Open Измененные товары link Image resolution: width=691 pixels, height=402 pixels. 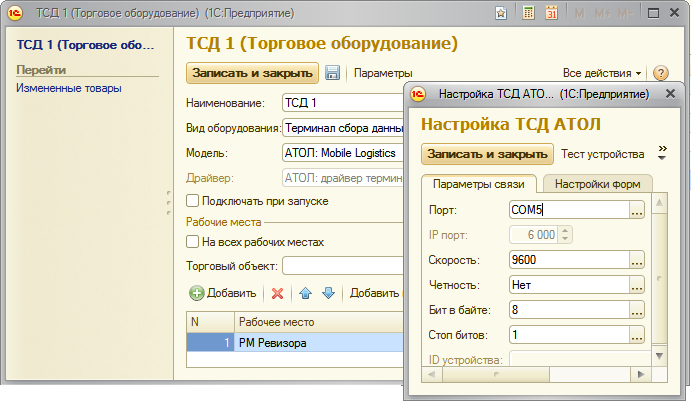69,88
